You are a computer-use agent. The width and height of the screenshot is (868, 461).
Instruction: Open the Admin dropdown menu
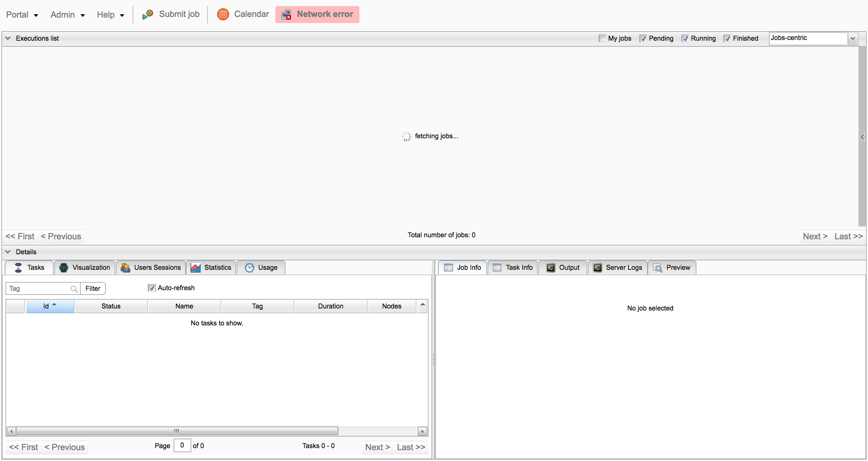coord(67,15)
